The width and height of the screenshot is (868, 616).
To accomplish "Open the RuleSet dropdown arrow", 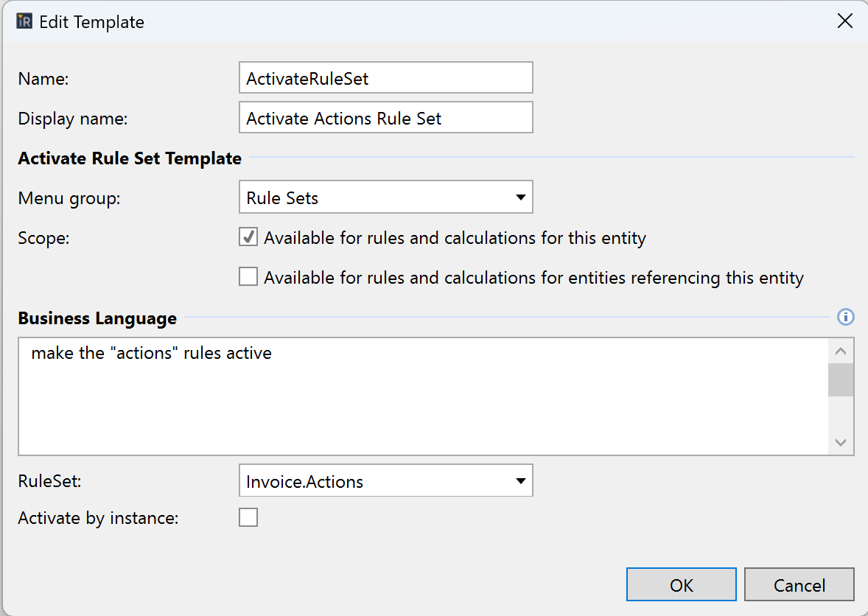I will click(x=520, y=482).
